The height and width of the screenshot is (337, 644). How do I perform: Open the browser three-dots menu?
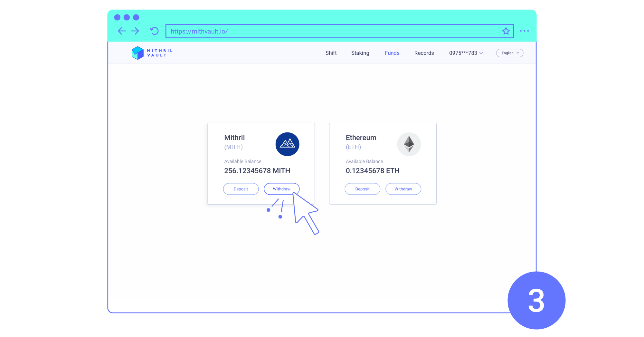525,31
